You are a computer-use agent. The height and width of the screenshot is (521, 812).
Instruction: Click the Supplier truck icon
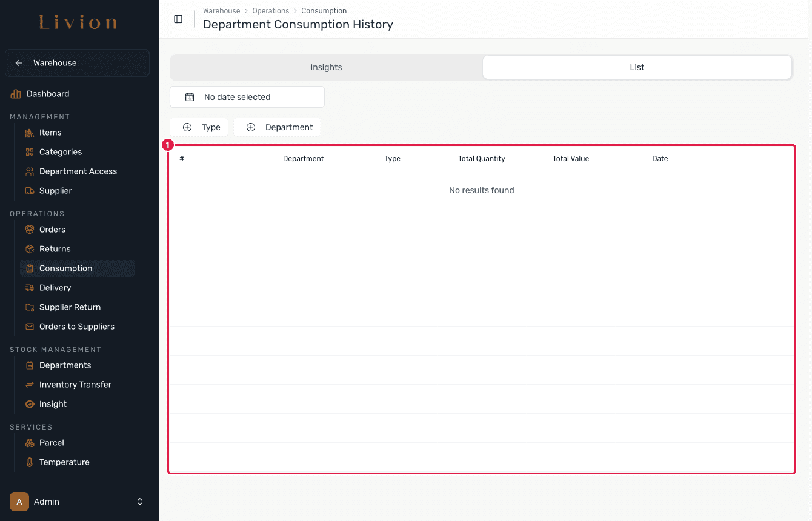click(x=30, y=191)
